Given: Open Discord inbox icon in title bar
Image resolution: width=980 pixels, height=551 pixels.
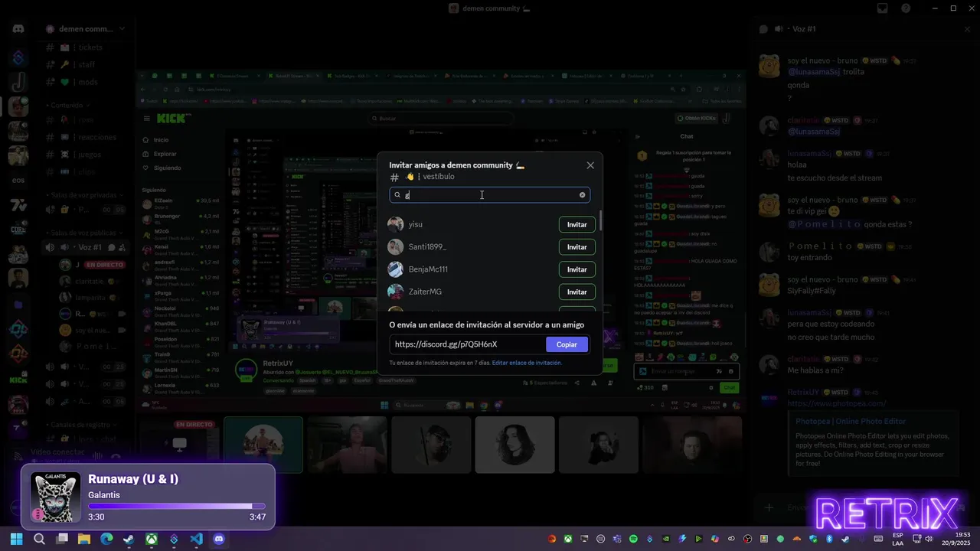Looking at the screenshot, I should point(883,8).
